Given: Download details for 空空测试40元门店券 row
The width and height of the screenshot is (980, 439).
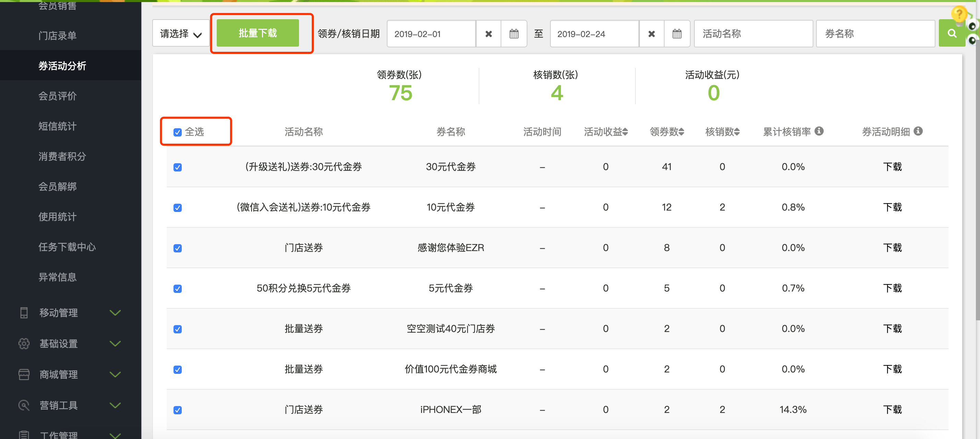Looking at the screenshot, I should (892, 329).
